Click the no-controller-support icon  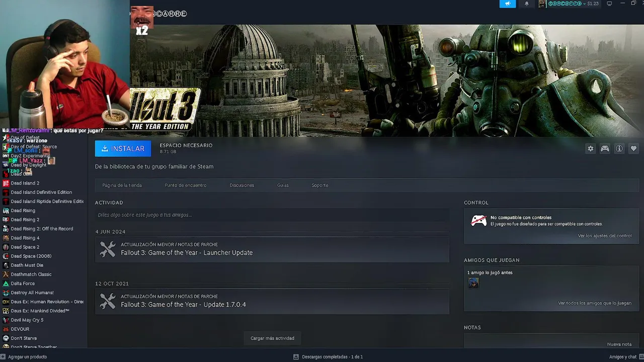[x=478, y=221]
